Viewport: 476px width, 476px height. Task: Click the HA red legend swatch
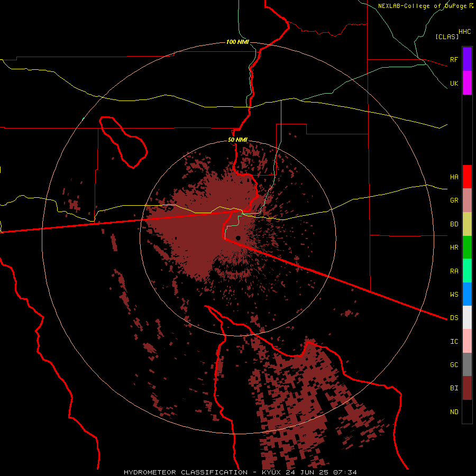[467, 177]
